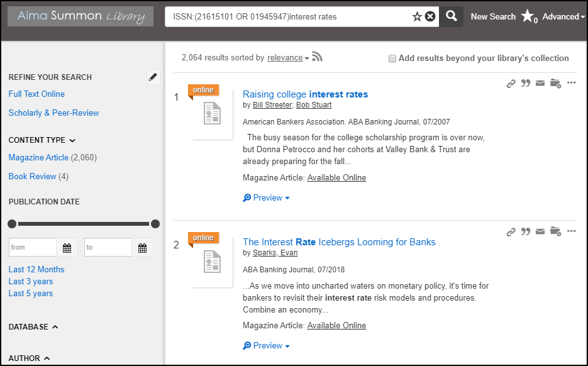Filter by Book Review content type
The height and width of the screenshot is (366, 588).
32,176
